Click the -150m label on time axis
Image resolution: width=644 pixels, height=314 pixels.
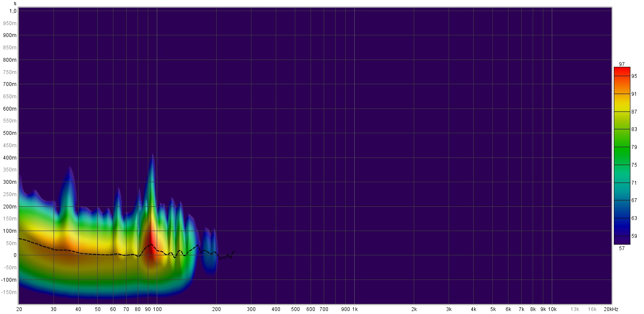(x=9, y=292)
